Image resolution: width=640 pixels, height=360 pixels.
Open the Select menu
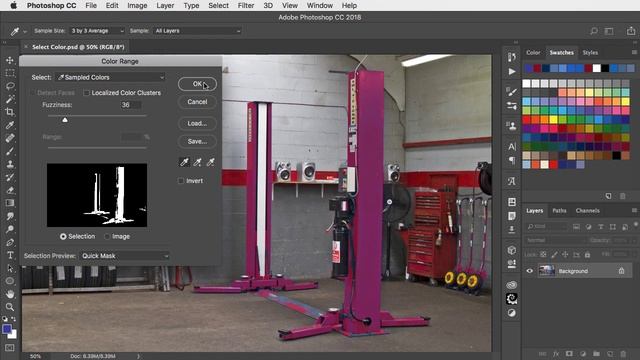click(218, 6)
